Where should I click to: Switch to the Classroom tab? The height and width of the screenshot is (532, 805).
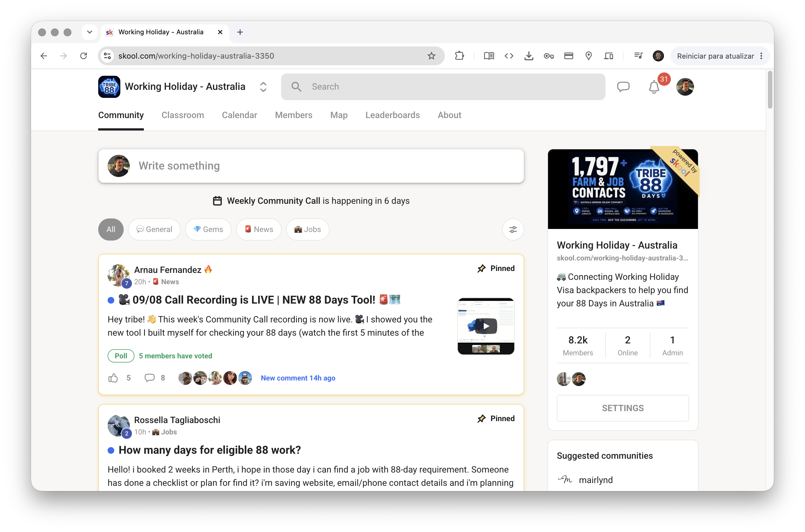183,115
